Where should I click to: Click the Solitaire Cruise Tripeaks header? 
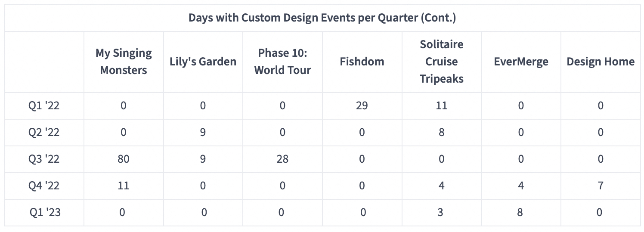pyautogui.click(x=442, y=62)
